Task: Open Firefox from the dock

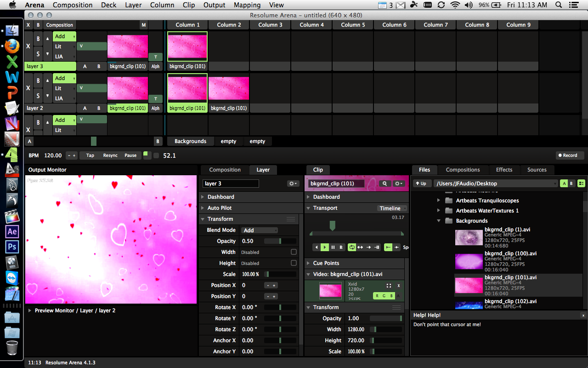Action: tap(12, 46)
